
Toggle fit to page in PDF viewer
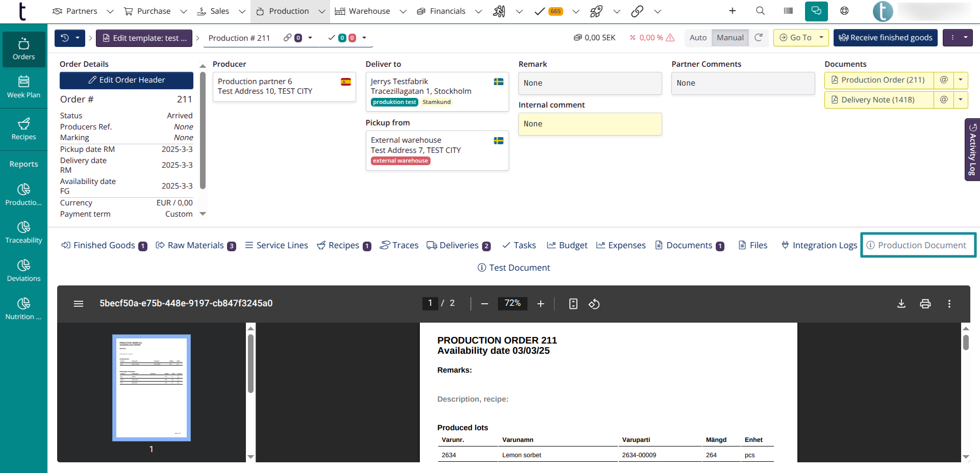[x=573, y=304]
